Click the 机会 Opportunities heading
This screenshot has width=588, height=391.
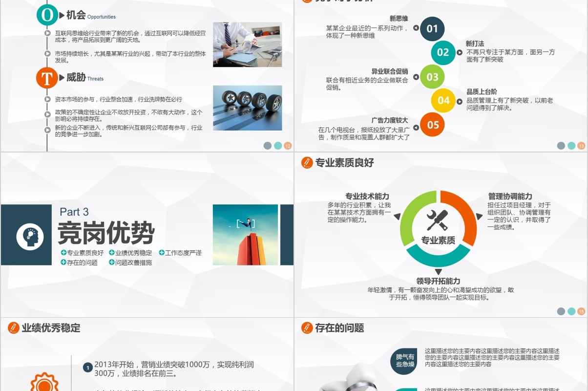pos(91,15)
